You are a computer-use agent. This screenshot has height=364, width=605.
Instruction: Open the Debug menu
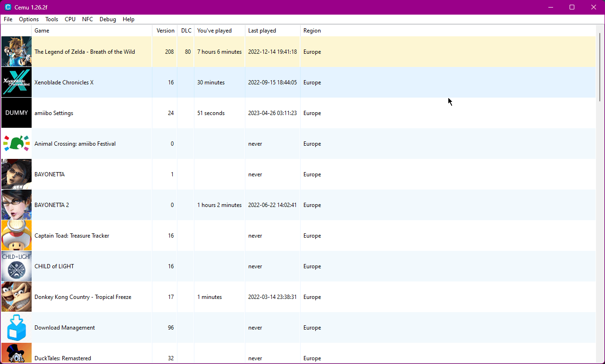tap(108, 19)
